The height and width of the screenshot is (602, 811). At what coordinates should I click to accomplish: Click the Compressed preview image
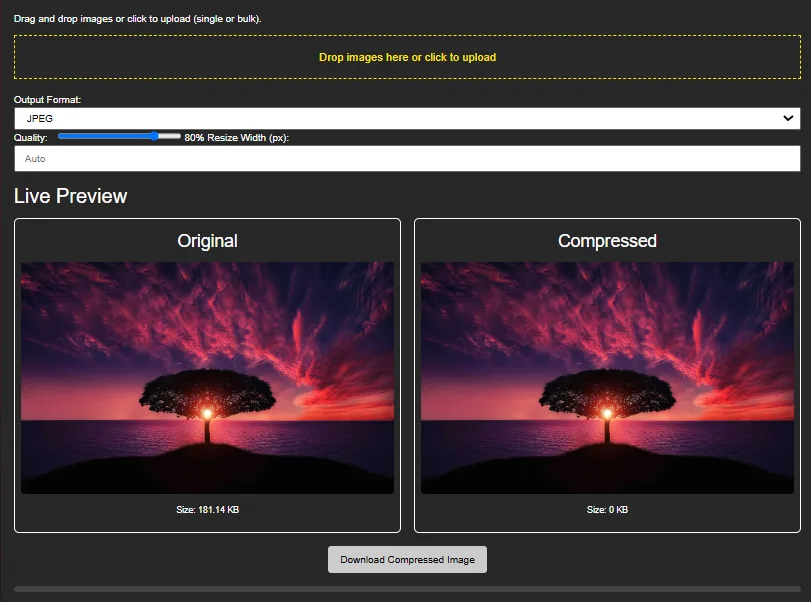(x=607, y=377)
